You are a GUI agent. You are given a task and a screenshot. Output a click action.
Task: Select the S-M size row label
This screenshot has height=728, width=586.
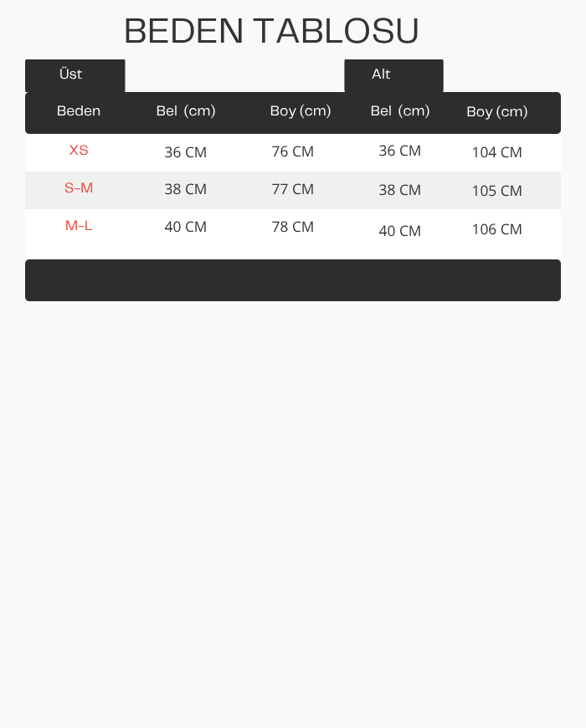point(79,187)
